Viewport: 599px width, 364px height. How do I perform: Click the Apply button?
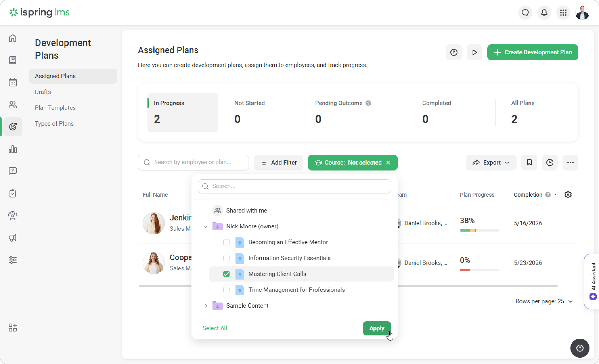point(377,328)
